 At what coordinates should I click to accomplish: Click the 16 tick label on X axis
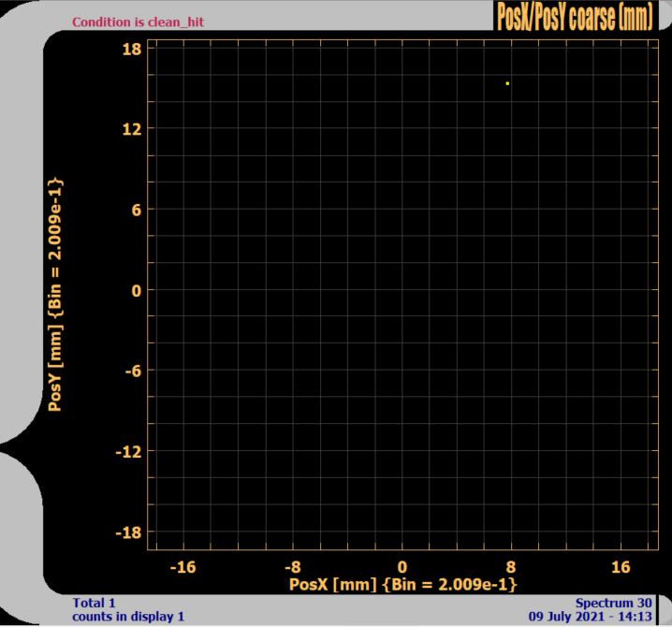[x=621, y=566]
